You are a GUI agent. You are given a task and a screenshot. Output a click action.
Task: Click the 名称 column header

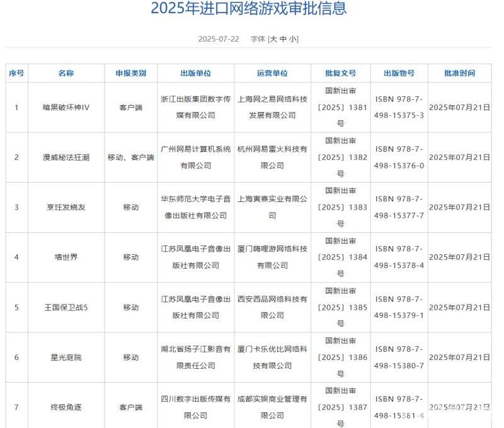pos(66,73)
